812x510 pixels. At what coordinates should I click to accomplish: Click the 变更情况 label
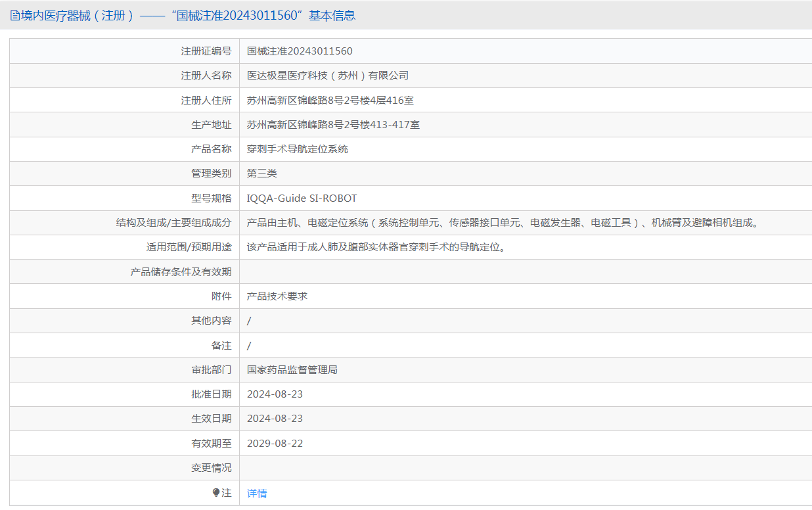[212, 467]
